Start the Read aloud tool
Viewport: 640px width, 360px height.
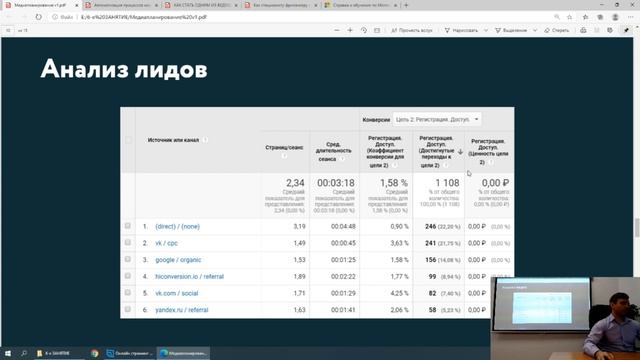click(411, 30)
